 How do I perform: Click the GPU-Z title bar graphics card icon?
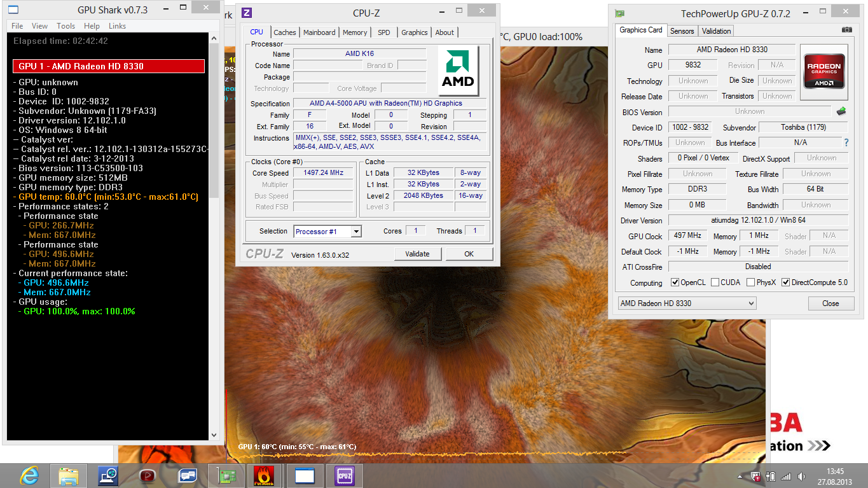pyautogui.click(x=619, y=14)
